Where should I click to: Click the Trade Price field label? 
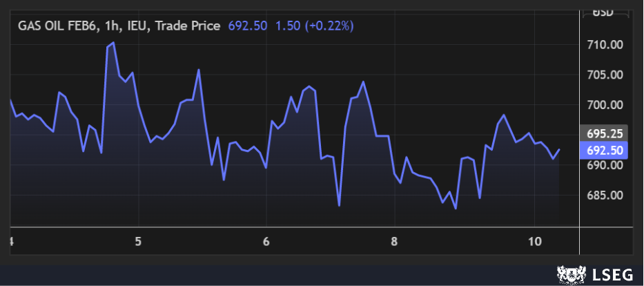(x=188, y=26)
